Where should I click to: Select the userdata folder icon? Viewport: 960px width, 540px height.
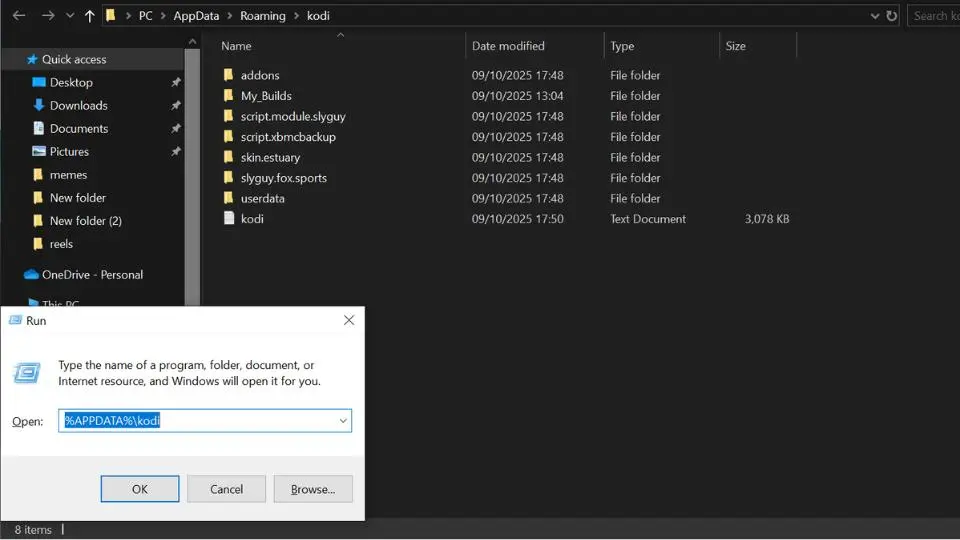[228, 198]
